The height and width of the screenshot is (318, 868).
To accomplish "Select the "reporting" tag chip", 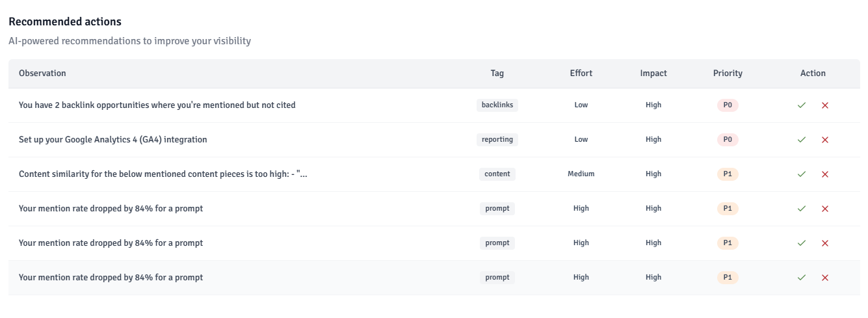I will point(497,140).
